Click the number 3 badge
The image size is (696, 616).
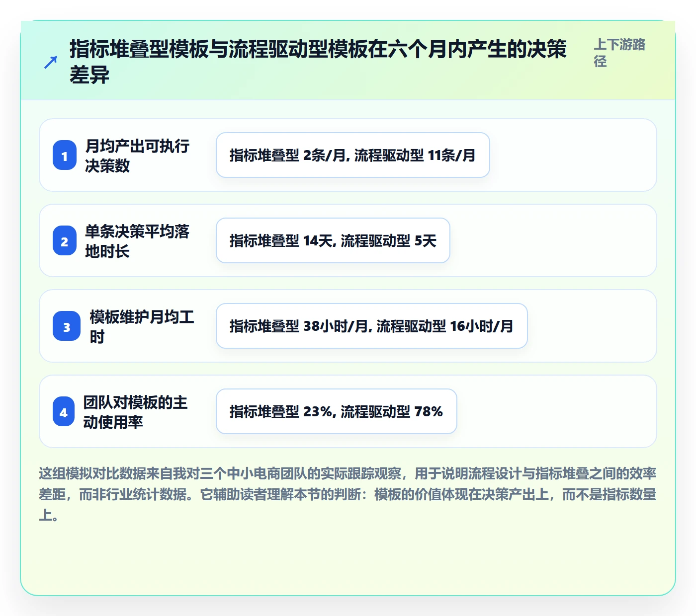click(67, 326)
